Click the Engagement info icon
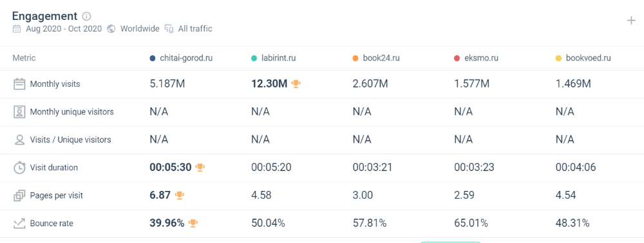 (86, 16)
